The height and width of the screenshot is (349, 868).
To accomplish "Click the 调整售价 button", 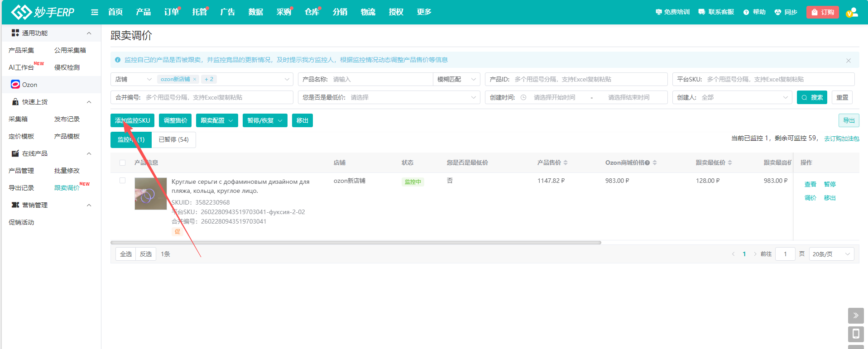I will pyautogui.click(x=175, y=120).
